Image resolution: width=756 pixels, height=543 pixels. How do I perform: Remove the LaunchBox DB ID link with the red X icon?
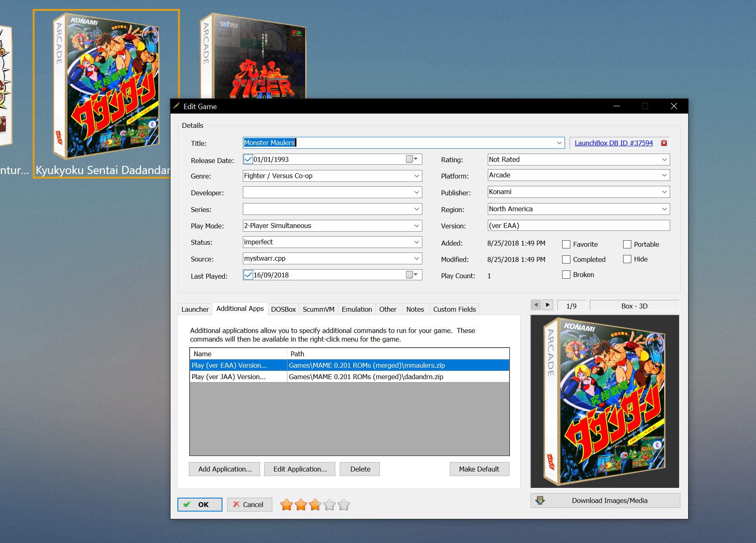664,143
